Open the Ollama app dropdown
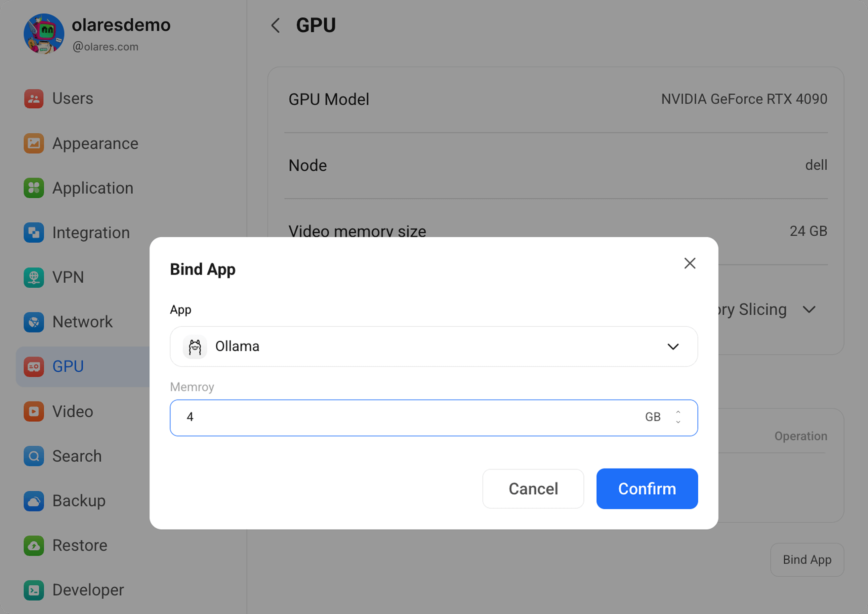868x614 pixels. click(673, 347)
